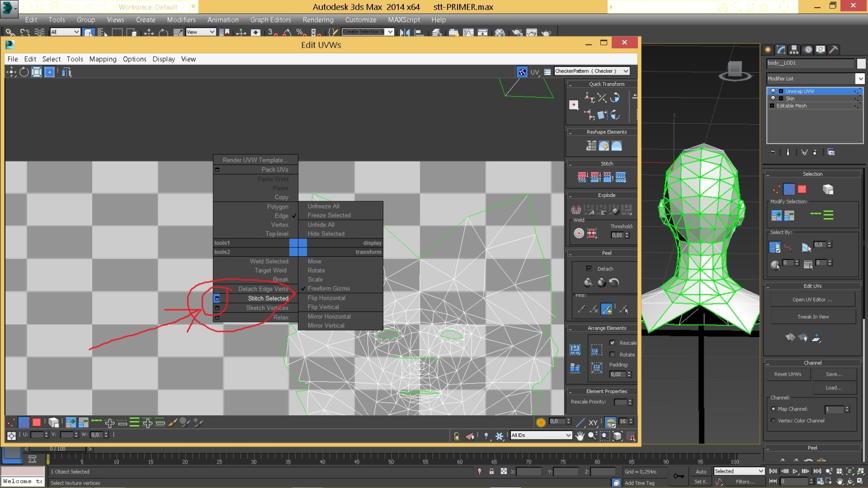The width and height of the screenshot is (868, 488).
Task: Click the object color swatch beside body__LOD1
Action: 861,64
